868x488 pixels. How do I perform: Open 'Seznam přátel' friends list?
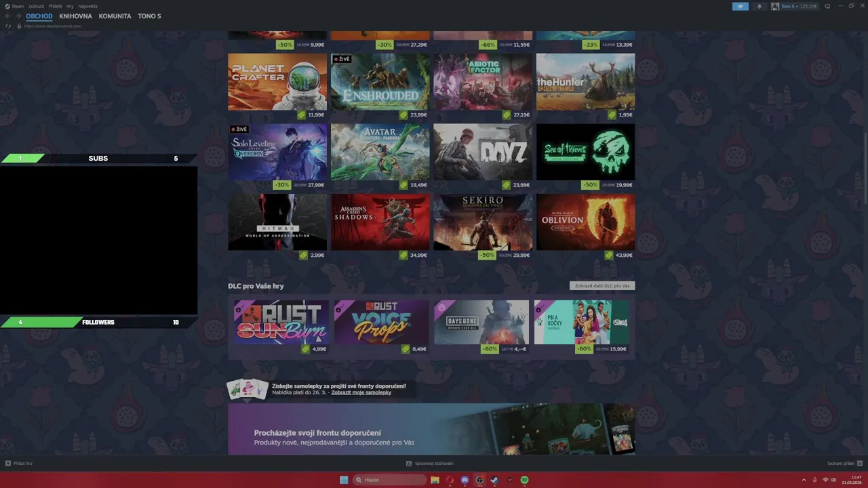tap(844, 464)
